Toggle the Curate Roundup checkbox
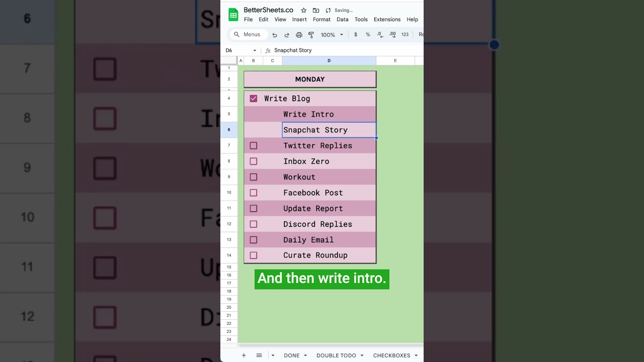Viewport: 644px width, 362px height. coord(254,255)
